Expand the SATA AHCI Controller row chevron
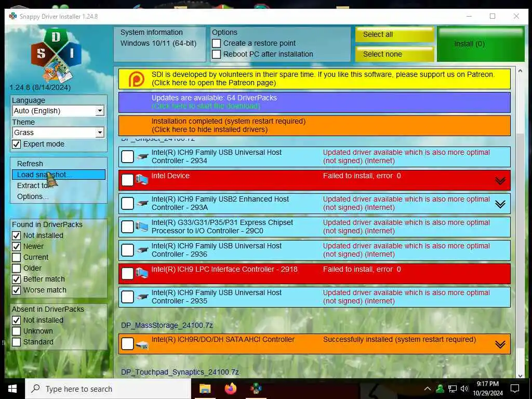 [500, 344]
